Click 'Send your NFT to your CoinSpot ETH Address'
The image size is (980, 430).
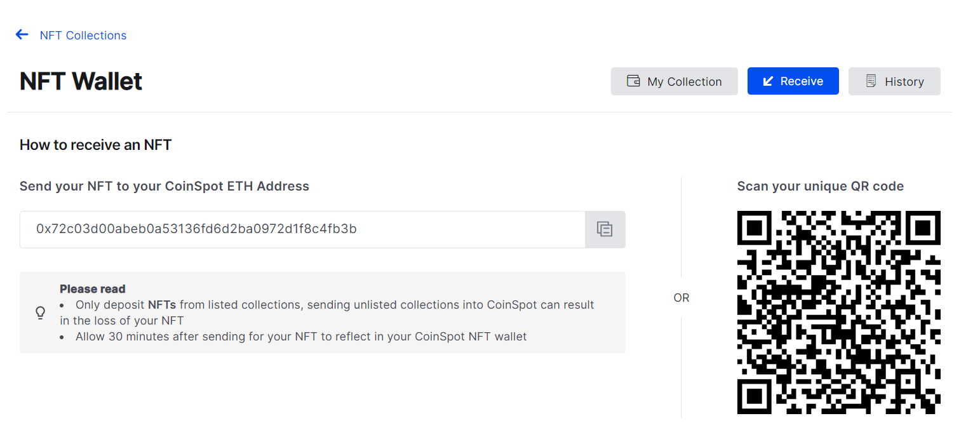[164, 186]
